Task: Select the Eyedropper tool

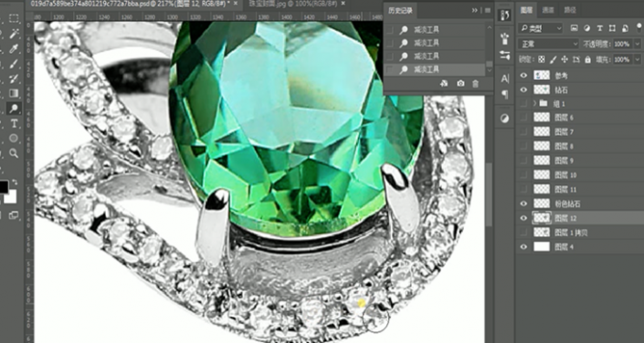Action: coord(14,49)
